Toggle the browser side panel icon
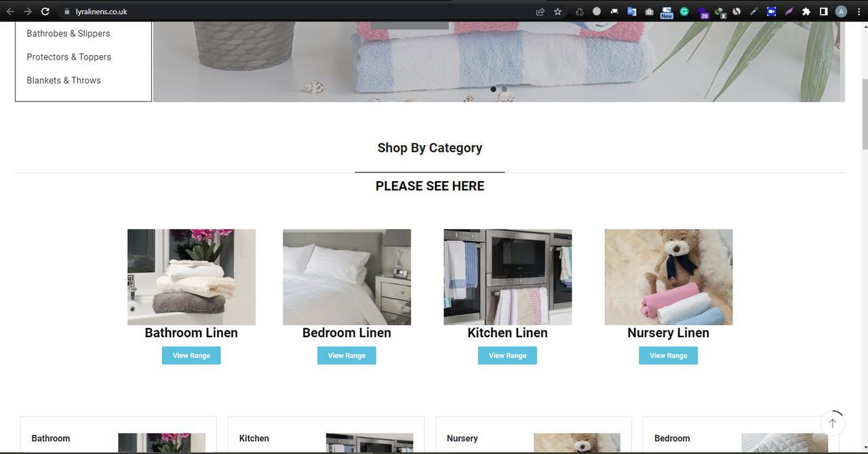 point(823,12)
